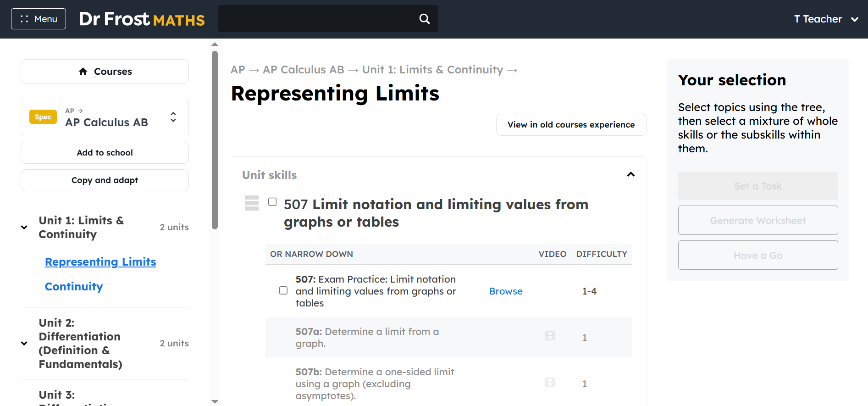Click the video icon for skill 507b

pyautogui.click(x=550, y=382)
